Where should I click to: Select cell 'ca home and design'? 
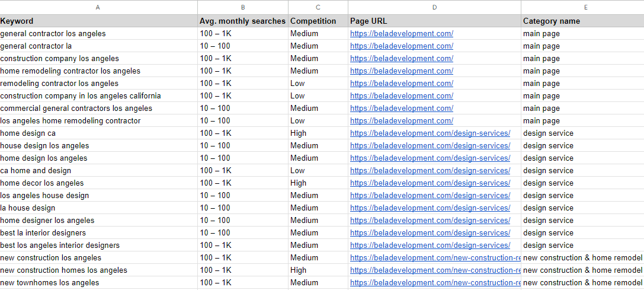(98, 170)
